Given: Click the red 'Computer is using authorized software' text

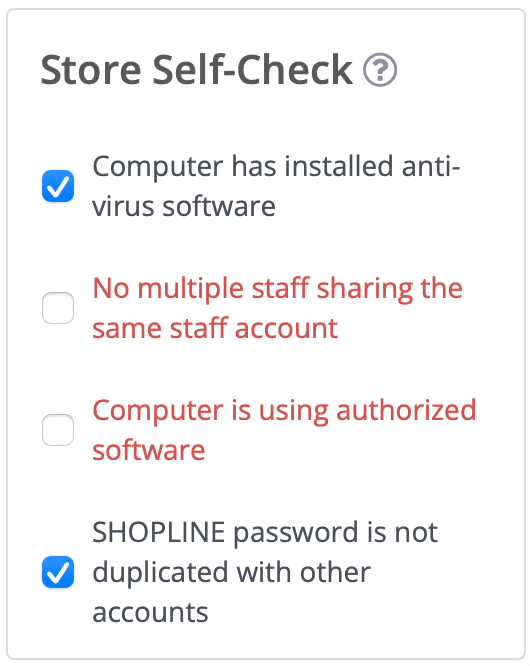Looking at the screenshot, I should [284, 430].
